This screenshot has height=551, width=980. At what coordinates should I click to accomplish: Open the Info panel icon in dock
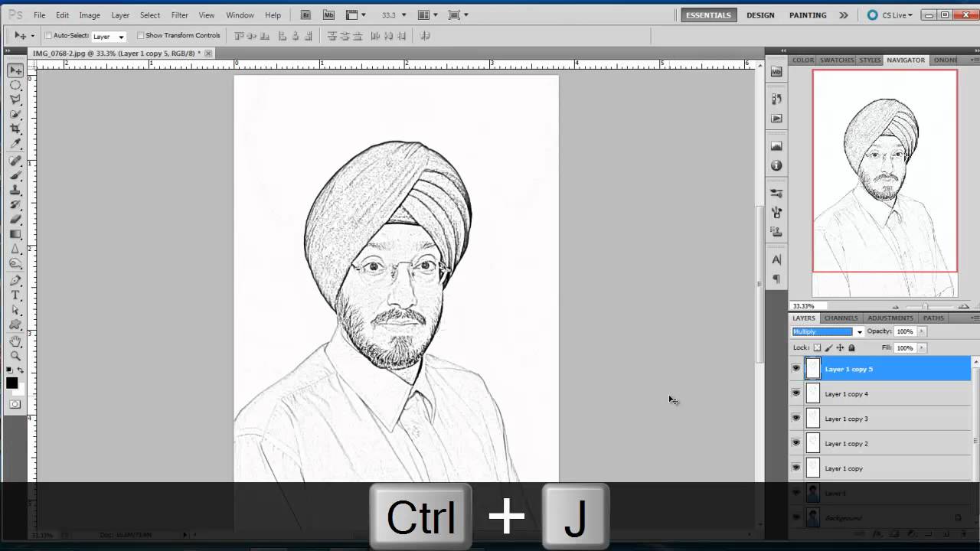pos(776,165)
